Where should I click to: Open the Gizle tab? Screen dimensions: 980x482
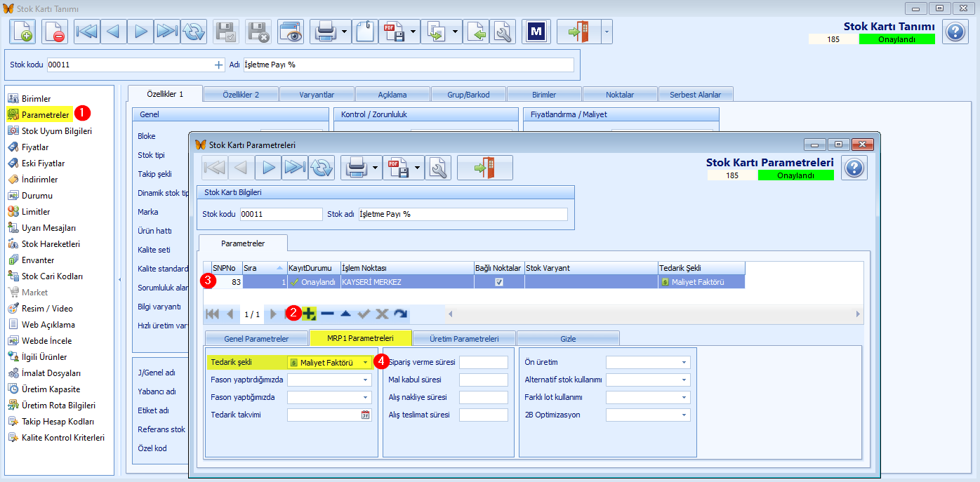pos(568,338)
